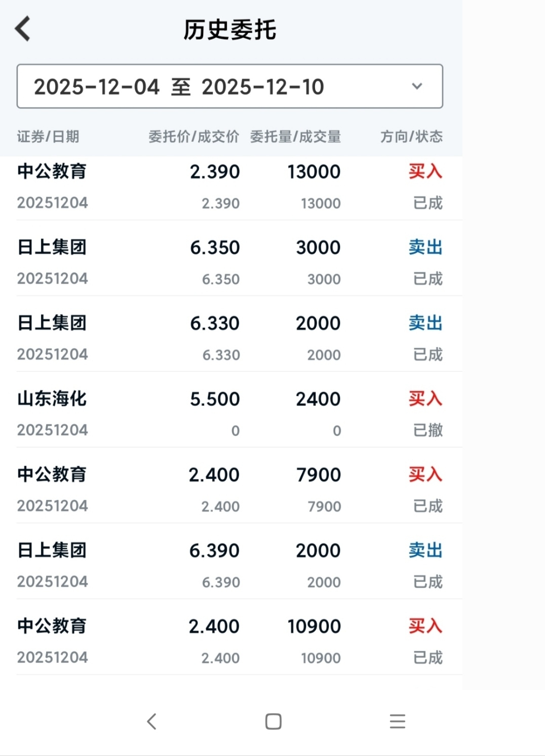Tap 买入 label on 13000-share order
Screen dimensions: 545x756
[425, 171]
